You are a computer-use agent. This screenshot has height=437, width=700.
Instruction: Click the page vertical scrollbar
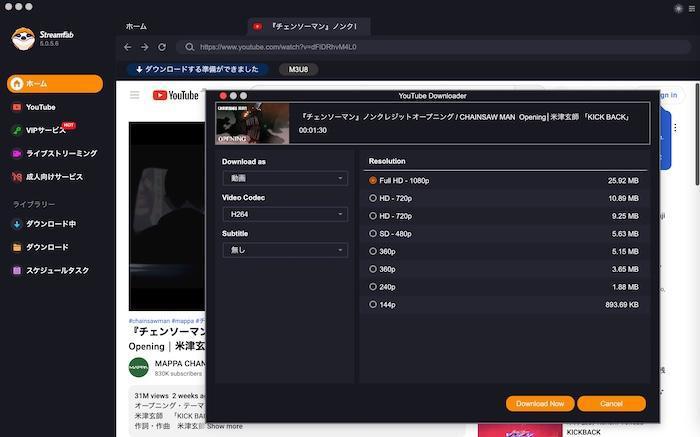(x=697, y=134)
